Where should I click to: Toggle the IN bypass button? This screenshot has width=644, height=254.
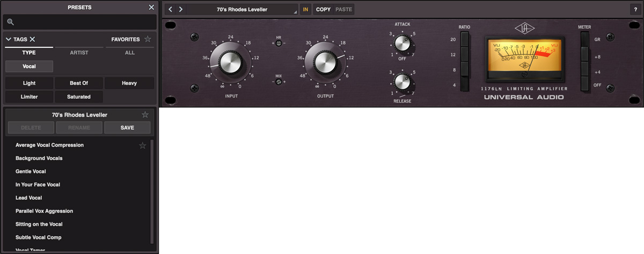305,9
